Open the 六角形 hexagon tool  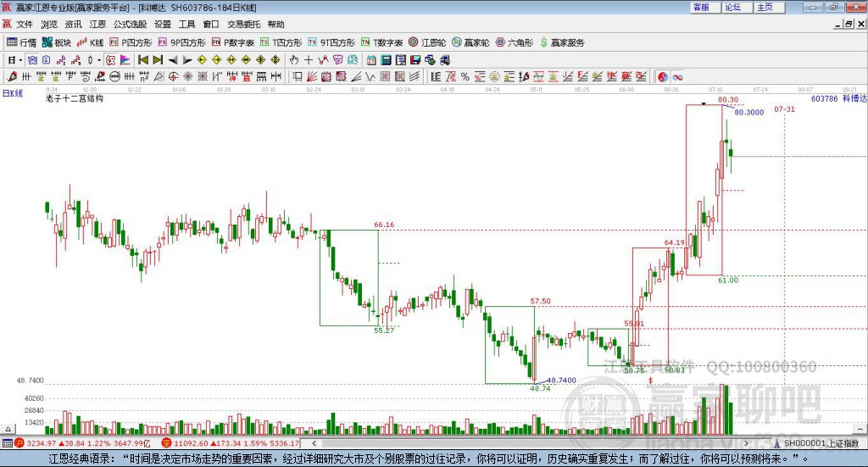coord(515,42)
